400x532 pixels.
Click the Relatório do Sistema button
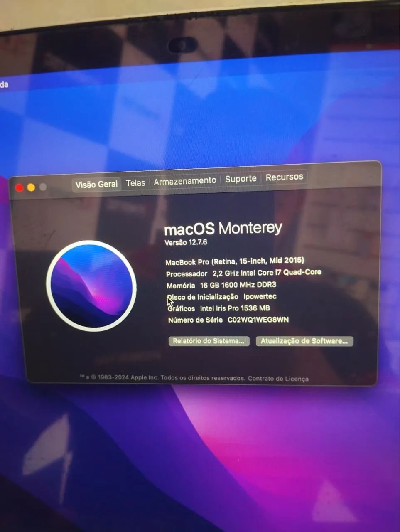coord(209,341)
